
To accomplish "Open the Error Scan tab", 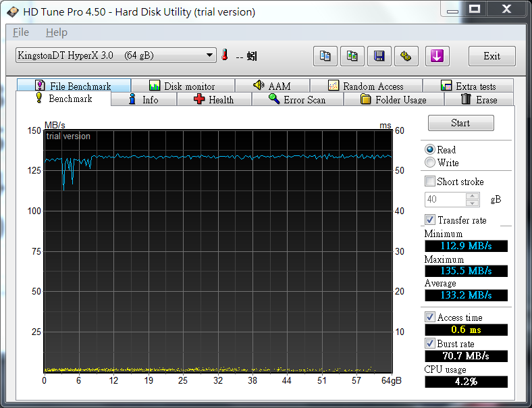I will click(298, 99).
